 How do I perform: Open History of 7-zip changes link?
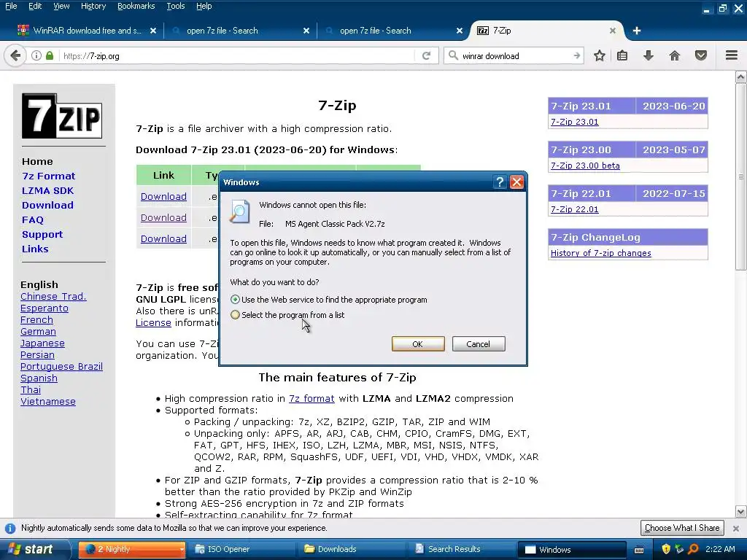601,253
